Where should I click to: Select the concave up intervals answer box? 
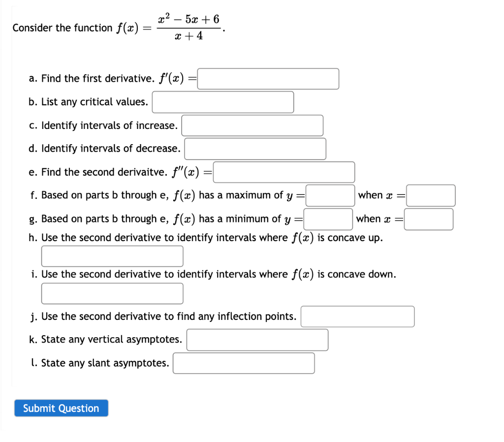[x=112, y=256]
